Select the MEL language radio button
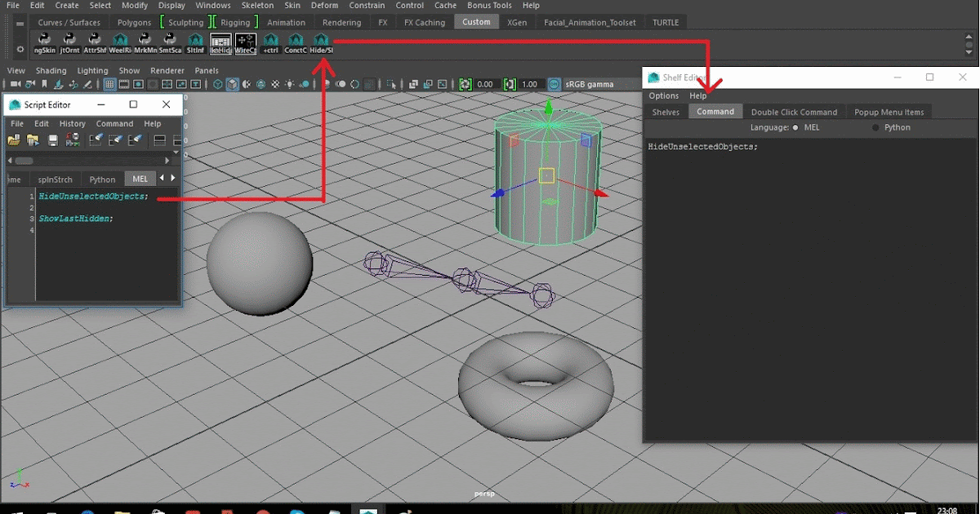This screenshot has height=514, width=980. pyautogui.click(x=795, y=127)
